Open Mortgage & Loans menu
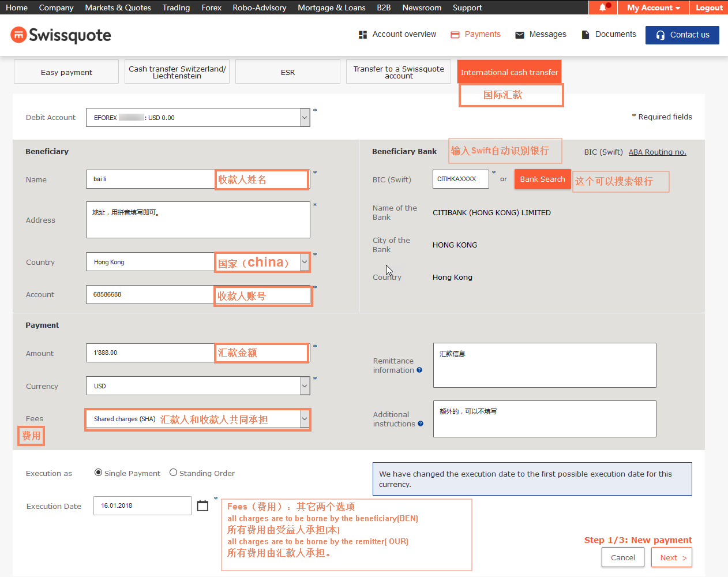The width and height of the screenshot is (728, 577). [332, 8]
